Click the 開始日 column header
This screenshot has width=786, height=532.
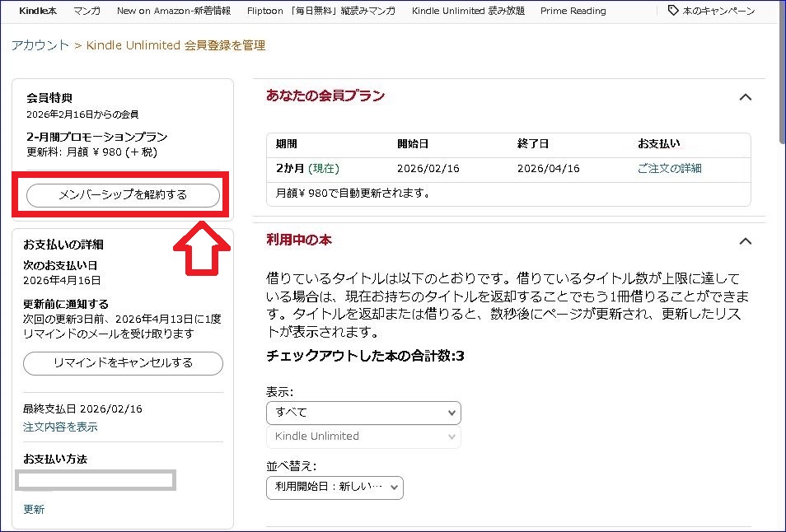[413, 144]
